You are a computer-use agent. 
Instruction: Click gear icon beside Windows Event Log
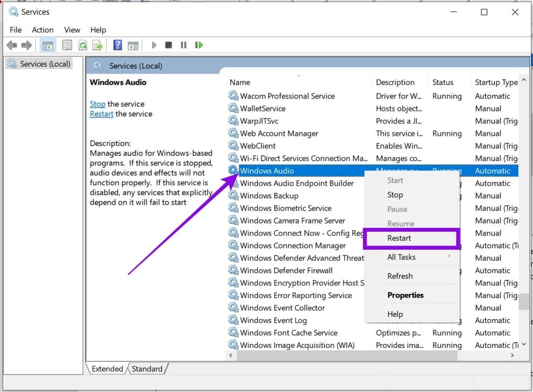pos(233,320)
